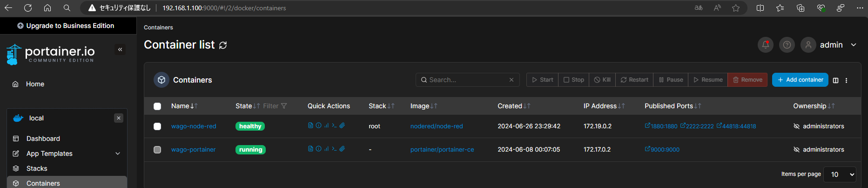Sort containers by Ownership
Image resolution: width=868 pixels, height=188 pixels.
pos(814,106)
